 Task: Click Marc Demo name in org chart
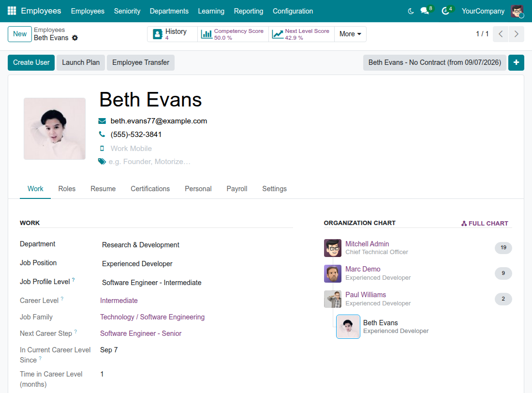(x=363, y=269)
